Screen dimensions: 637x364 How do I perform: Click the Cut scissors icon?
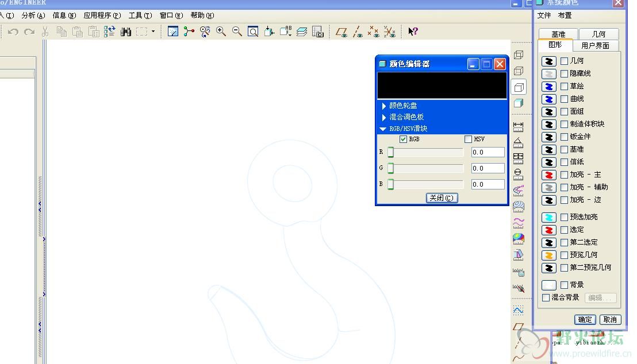point(45,32)
